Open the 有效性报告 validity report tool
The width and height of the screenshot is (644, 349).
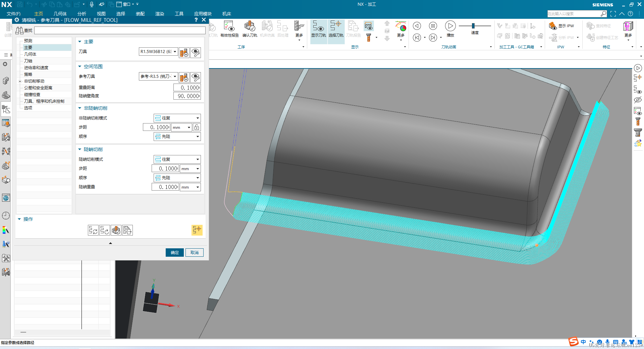(x=229, y=29)
